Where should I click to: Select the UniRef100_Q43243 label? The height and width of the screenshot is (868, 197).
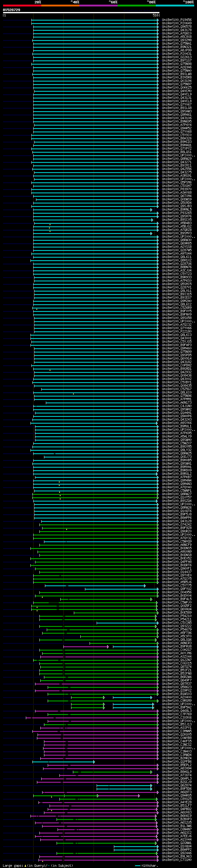(x=176, y=419)
